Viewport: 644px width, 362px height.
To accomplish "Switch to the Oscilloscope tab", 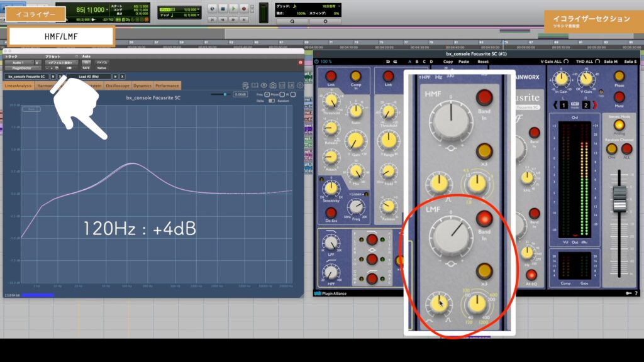I will coord(118,85).
